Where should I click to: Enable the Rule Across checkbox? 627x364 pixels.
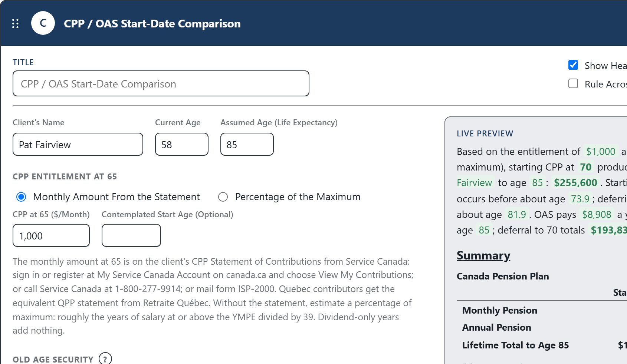click(573, 83)
